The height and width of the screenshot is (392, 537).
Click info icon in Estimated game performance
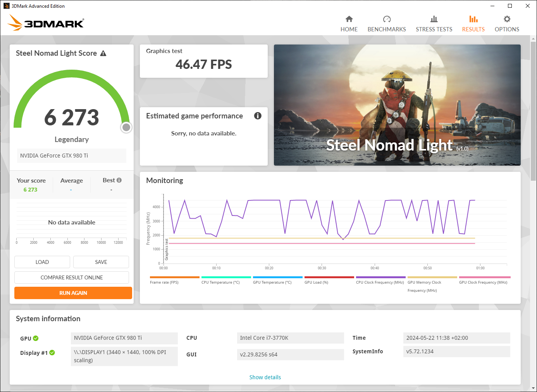pos(258,116)
